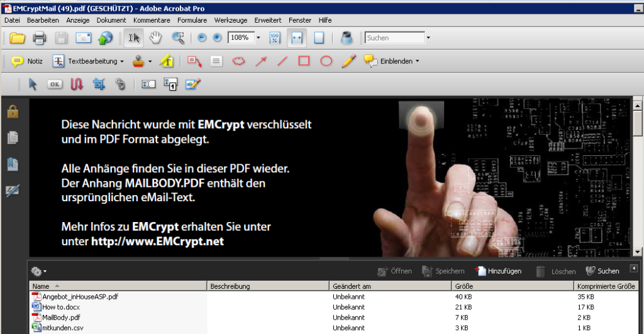
Task: Open the Anzeige menu
Action: pos(77,20)
